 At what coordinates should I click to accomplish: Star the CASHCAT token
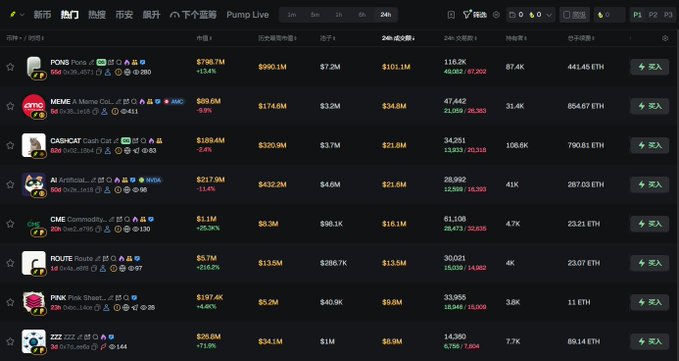[x=10, y=145]
